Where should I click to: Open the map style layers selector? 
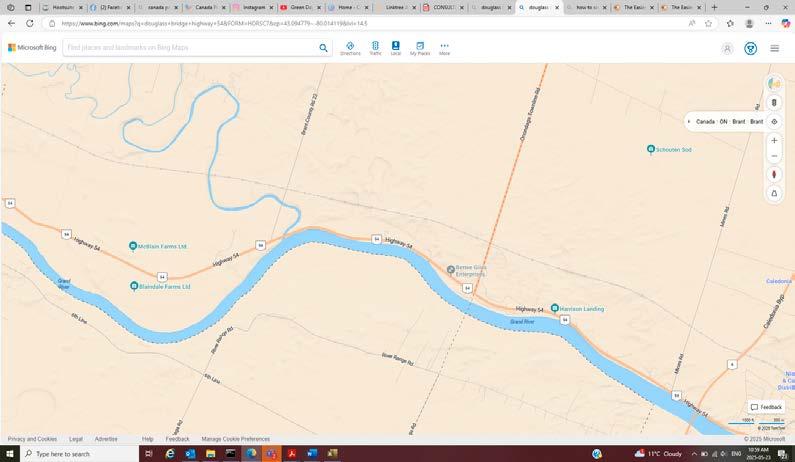click(x=774, y=83)
